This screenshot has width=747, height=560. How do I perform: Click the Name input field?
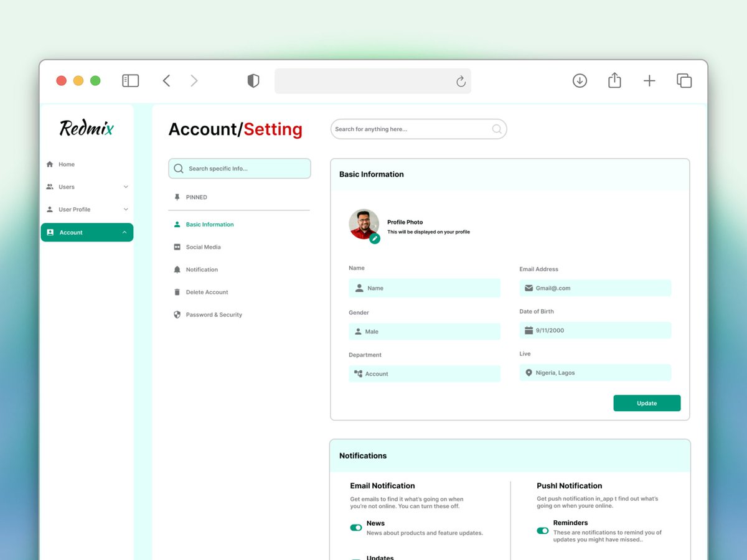425,288
